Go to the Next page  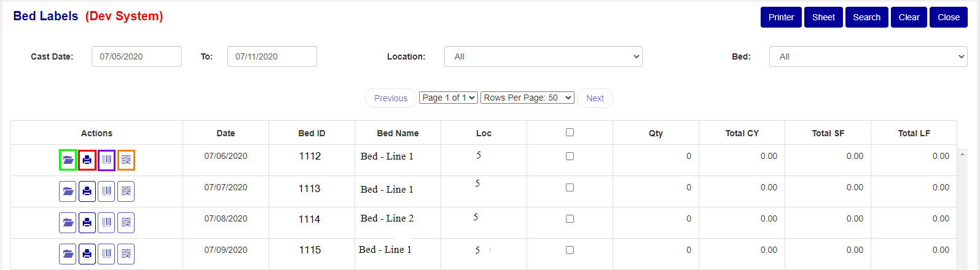pos(595,98)
